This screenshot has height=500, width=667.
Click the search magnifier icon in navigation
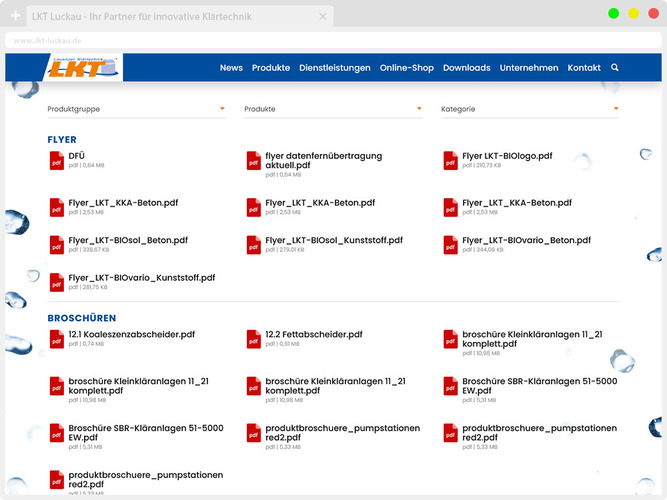coord(615,68)
